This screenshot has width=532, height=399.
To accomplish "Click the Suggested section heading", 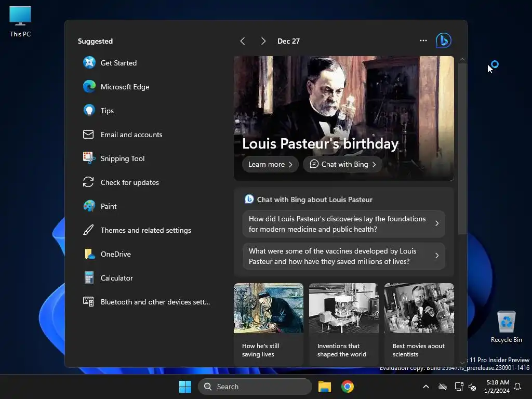I will (x=96, y=41).
